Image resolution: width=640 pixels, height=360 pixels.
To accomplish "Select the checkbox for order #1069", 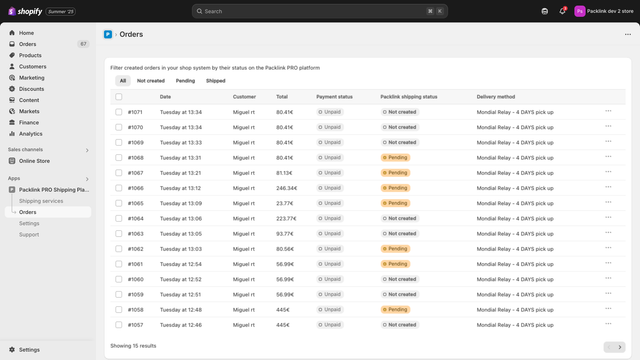I will point(118,142).
